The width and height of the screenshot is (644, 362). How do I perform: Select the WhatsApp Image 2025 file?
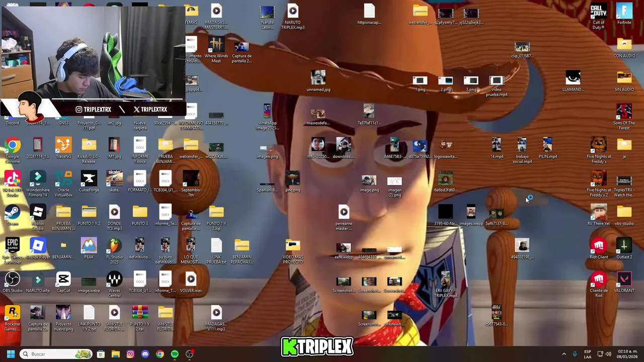tap(267, 116)
